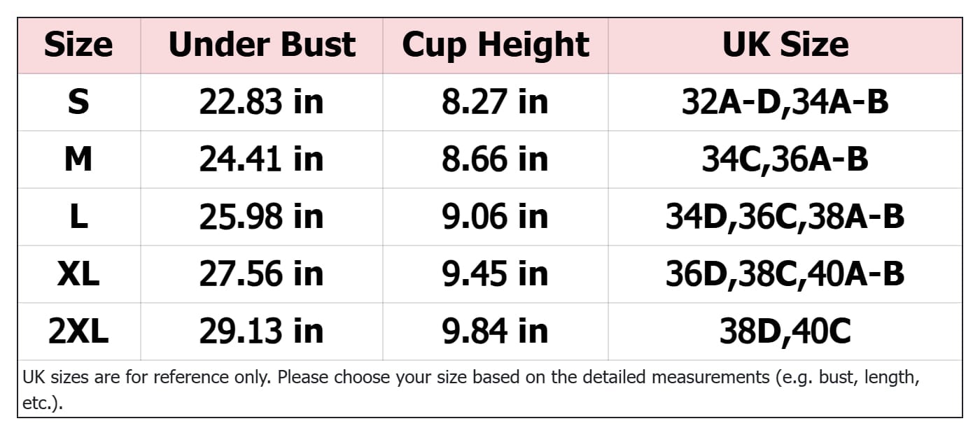Click the 2XL size row label
The width and height of the screenshot is (980, 435).
point(79,331)
